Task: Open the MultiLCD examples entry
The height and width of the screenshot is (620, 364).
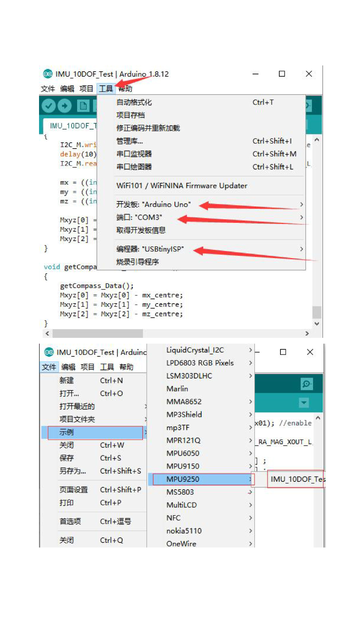Action: coord(201,505)
